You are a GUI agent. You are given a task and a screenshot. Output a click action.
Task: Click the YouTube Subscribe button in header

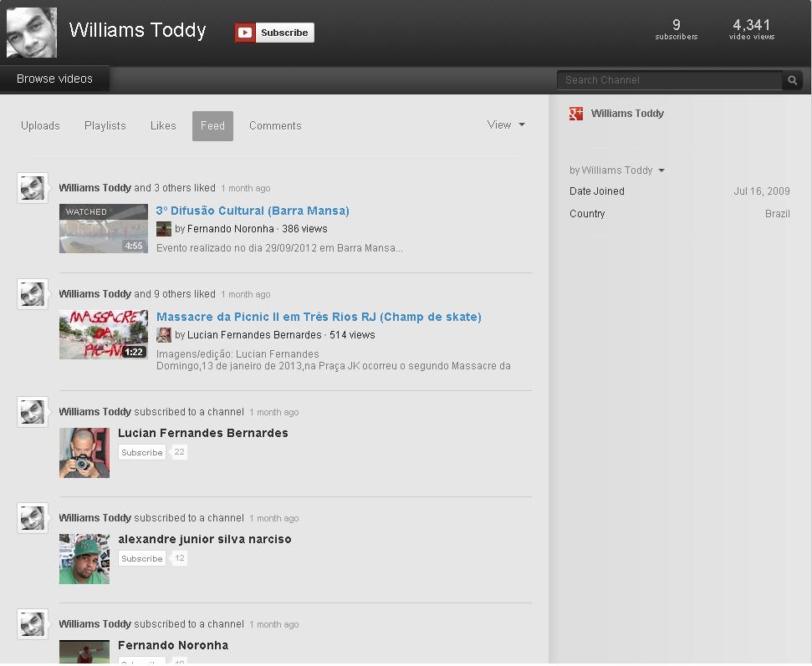274,33
